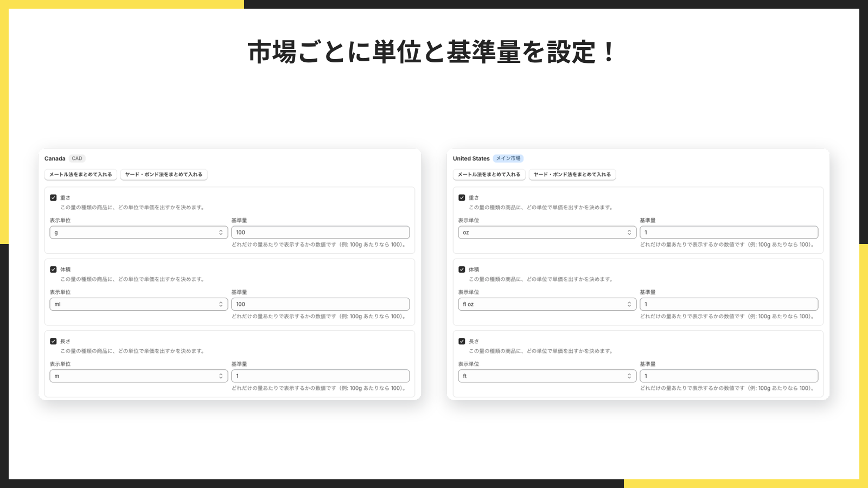Click the メイン市場 badge

508,159
